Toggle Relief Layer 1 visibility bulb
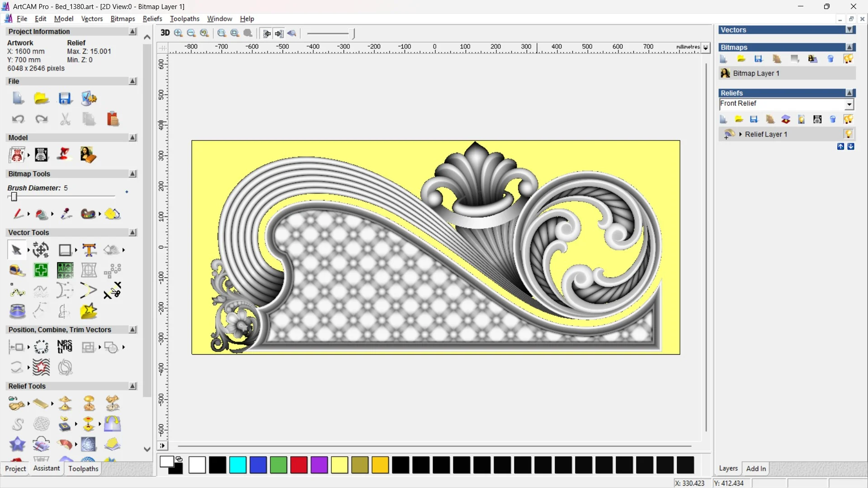 point(848,134)
